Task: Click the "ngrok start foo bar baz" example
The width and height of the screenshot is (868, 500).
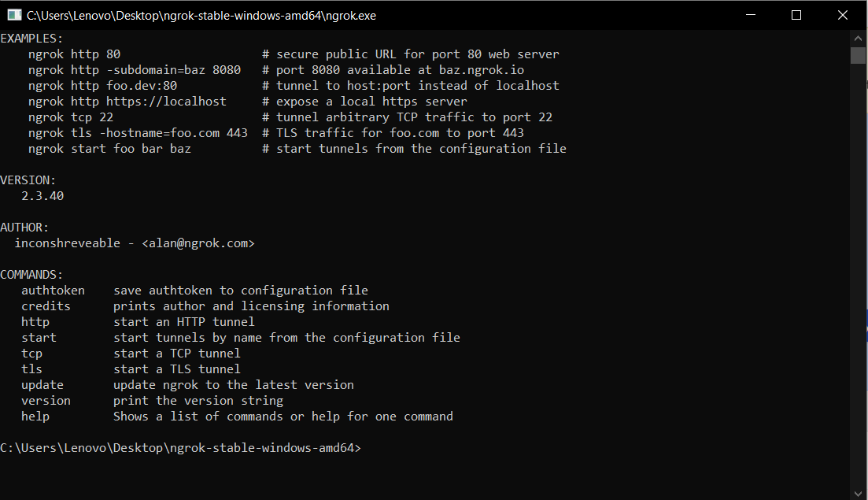Action: [109, 149]
